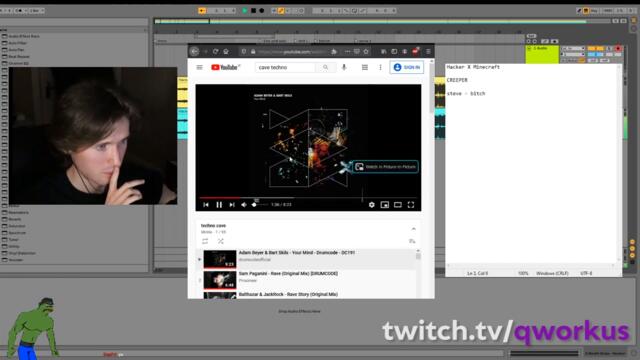
Task: Submit the YouTube search
Action: click(325, 67)
